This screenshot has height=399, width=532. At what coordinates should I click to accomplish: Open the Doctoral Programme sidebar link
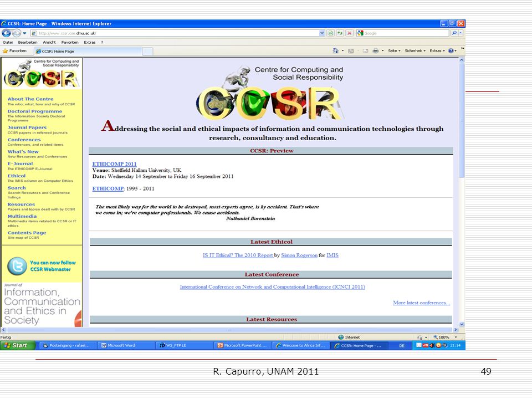pos(35,111)
